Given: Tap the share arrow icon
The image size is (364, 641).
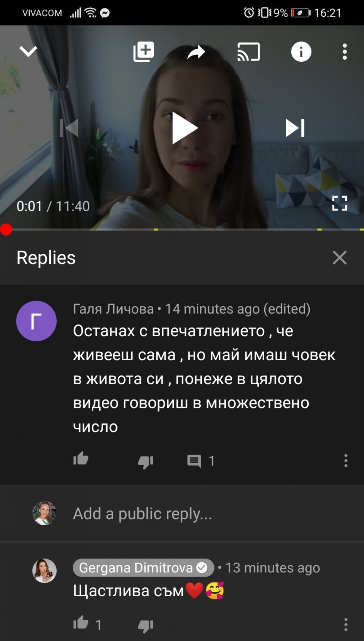Looking at the screenshot, I should tap(196, 52).
